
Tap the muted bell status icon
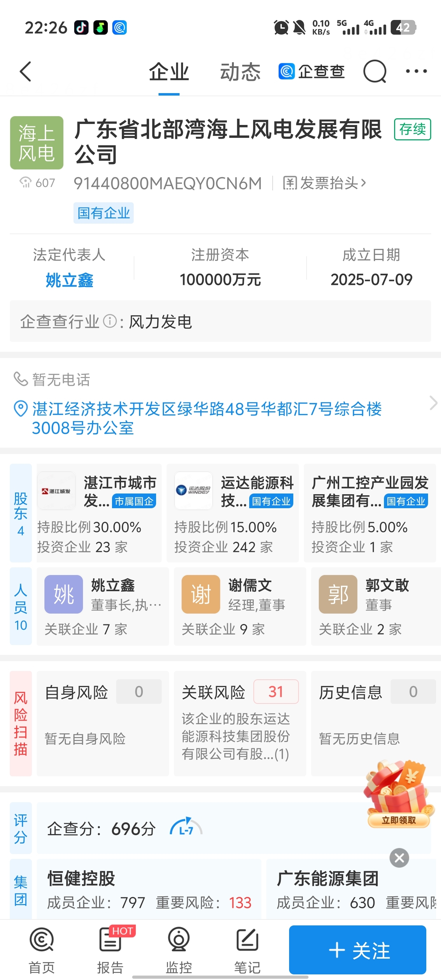tap(299, 27)
